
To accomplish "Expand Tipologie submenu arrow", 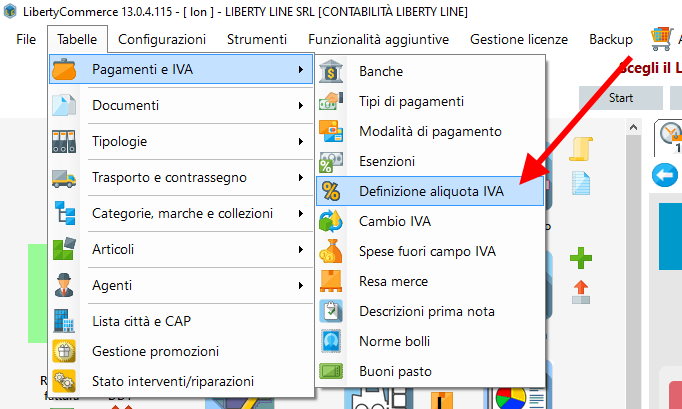I will pos(301,141).
